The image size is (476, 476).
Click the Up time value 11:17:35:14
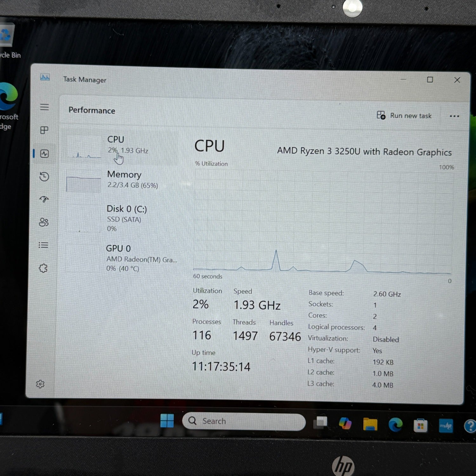click(221, 367)
